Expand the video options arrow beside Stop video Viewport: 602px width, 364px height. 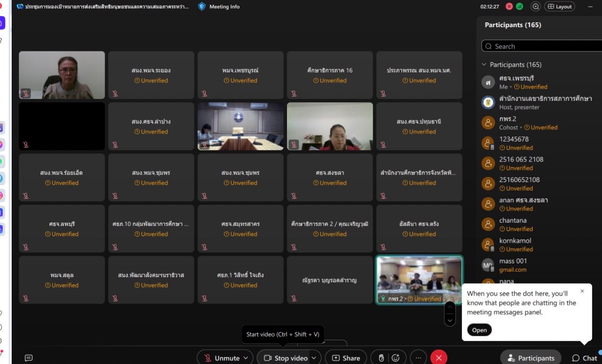pos(314,358)
